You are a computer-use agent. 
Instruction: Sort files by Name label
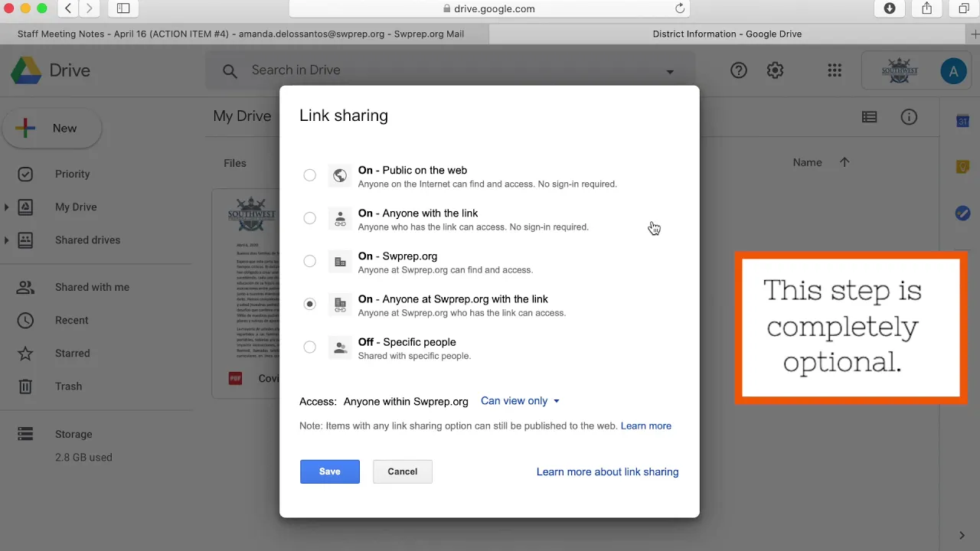click(x=807, y=162)
